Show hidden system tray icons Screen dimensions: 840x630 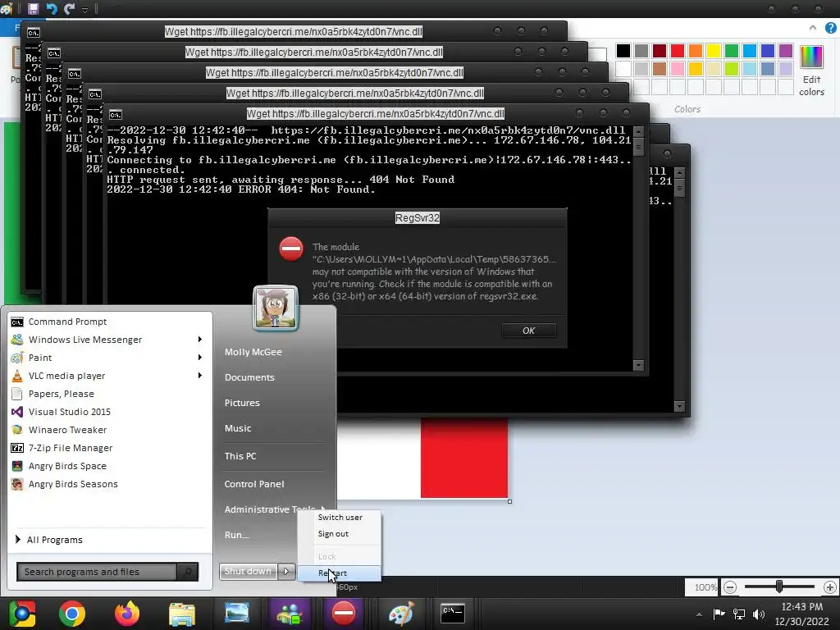(699, 614)
